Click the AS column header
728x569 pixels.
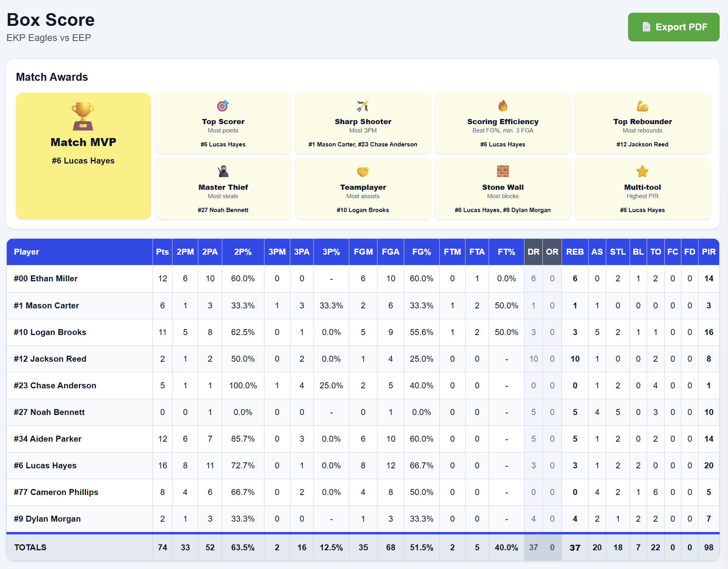[x=597, y=252]
